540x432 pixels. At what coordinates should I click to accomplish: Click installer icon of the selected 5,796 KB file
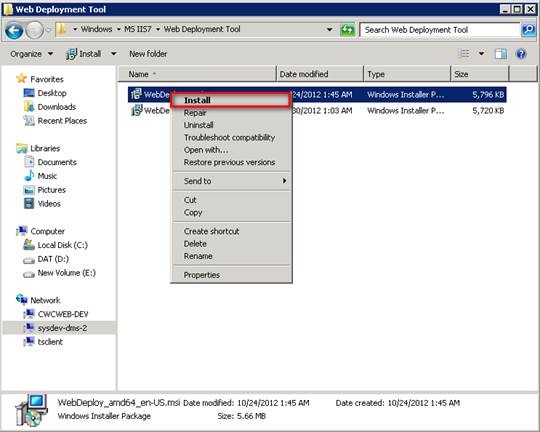[x=137, y=94]
